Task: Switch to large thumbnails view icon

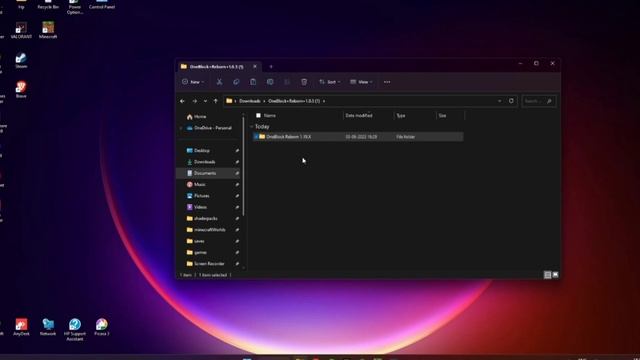Action: tap(556, 275)
